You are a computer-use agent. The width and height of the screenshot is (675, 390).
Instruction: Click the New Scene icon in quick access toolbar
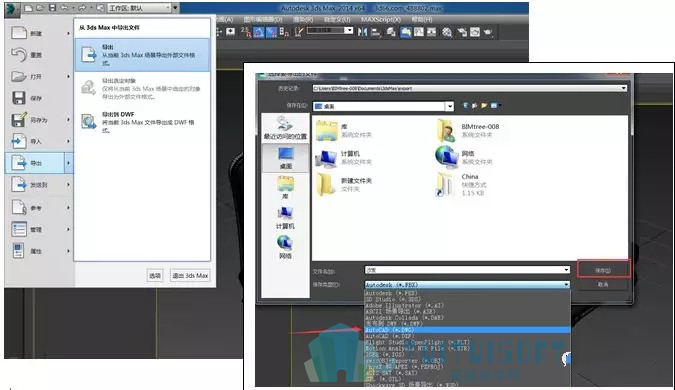[28, 8]
